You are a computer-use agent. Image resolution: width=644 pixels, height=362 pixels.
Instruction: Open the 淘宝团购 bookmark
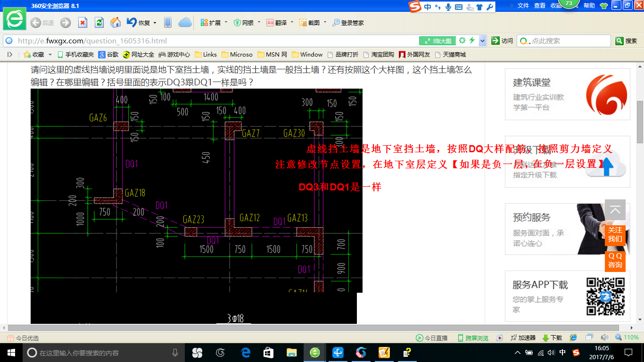click(379, 55)
